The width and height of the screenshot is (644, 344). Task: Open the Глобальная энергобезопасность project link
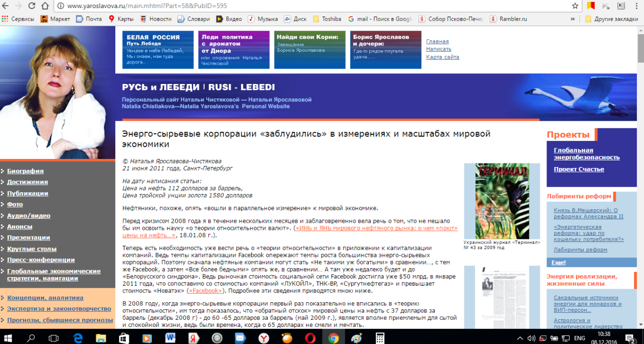(587, 154)
